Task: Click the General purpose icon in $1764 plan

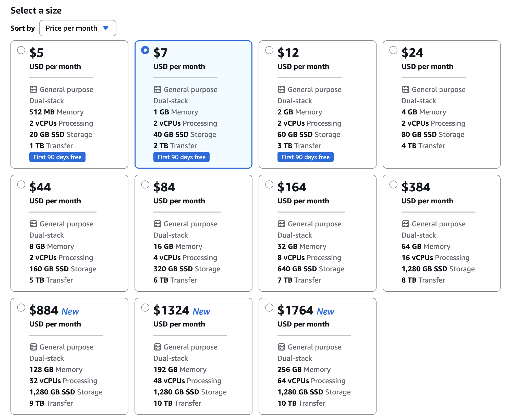Action: click(x=281, y=347)
